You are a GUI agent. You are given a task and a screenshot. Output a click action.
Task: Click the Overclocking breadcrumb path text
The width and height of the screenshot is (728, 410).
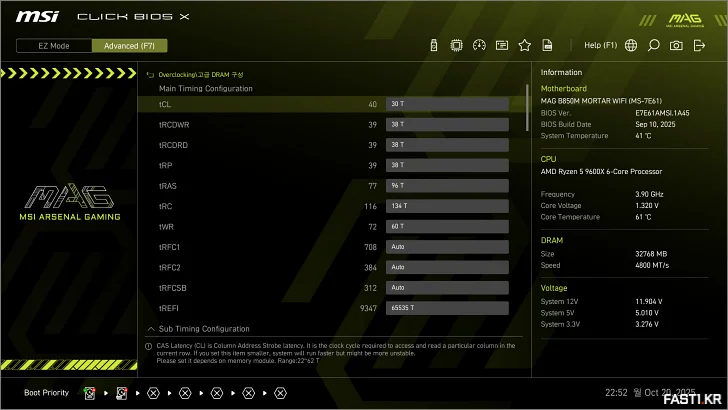point(201,75)
